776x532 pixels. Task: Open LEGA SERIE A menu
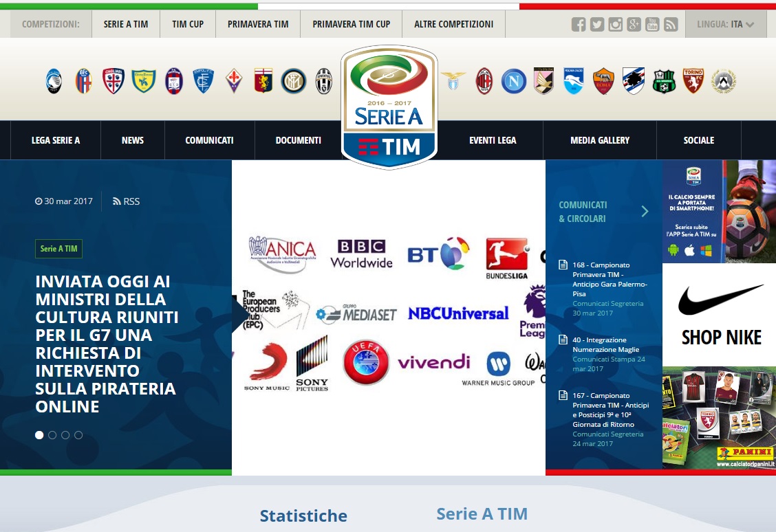pyautogui.click(x=56, y=140)
